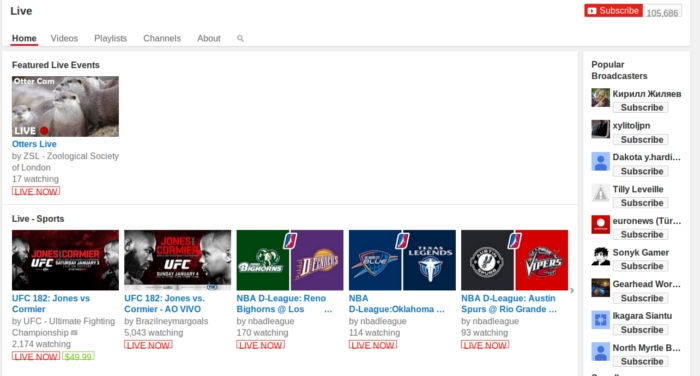Open the channel search magnifier icon

pyautogui.click(x=240, y=38)
